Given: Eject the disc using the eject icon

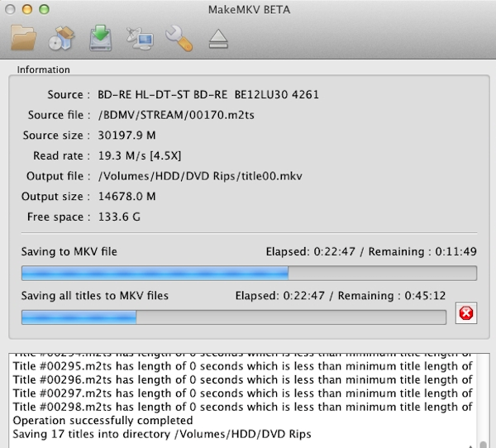Looking at the screenshot, I should click(x=217, y=38).
